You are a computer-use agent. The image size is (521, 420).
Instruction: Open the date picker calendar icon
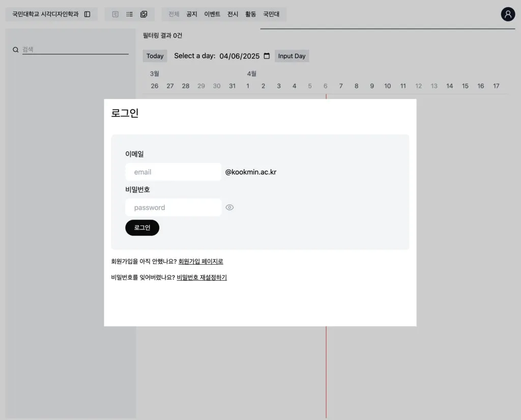(267, 56)
